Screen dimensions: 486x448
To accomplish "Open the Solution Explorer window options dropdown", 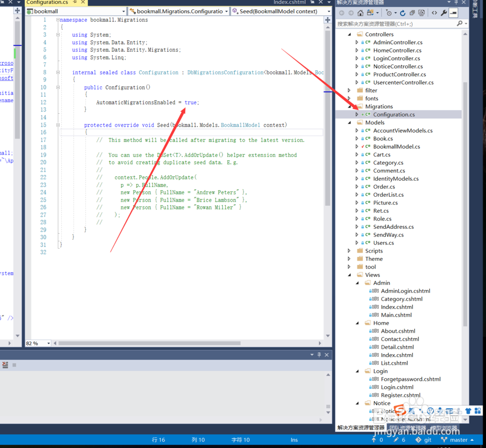I will (x=449, y=2).
